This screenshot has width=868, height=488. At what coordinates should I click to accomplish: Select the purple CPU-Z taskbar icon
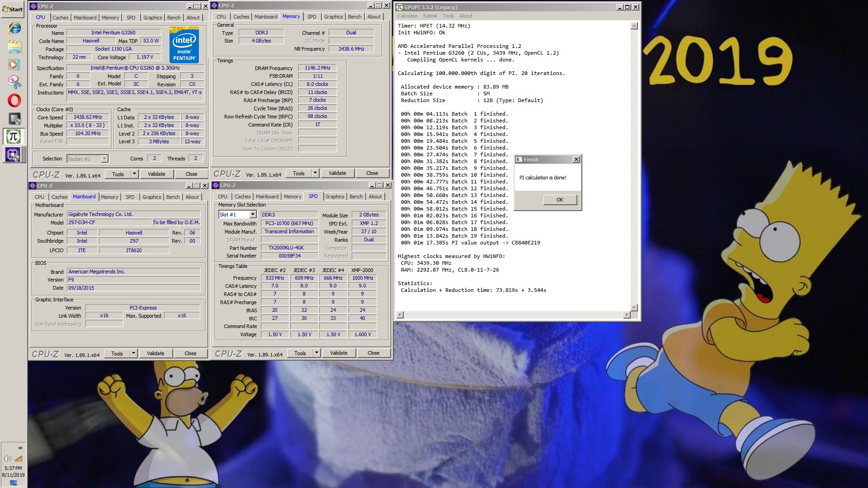(x=13, y=155)
